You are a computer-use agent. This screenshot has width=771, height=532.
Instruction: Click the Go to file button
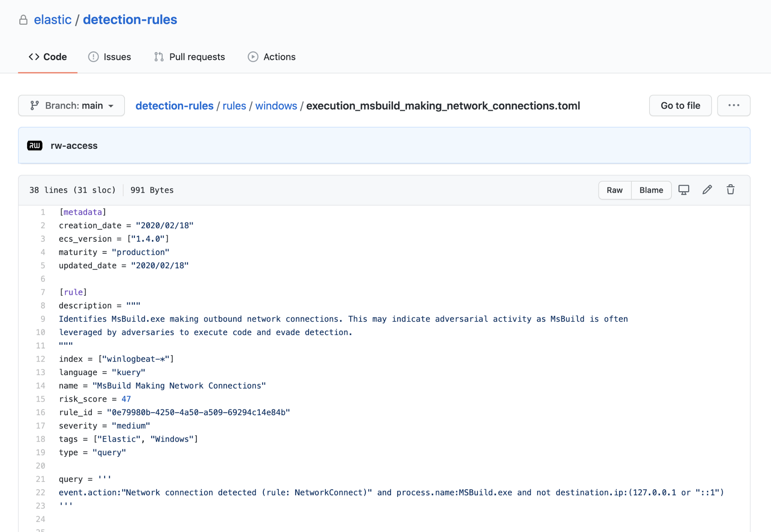pyautogui.click(x=680, y=106)
